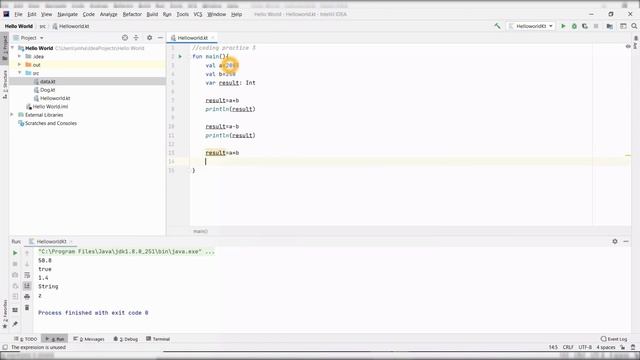Open the HelloworldKt run configuration dropdown

tap(531, 26)
